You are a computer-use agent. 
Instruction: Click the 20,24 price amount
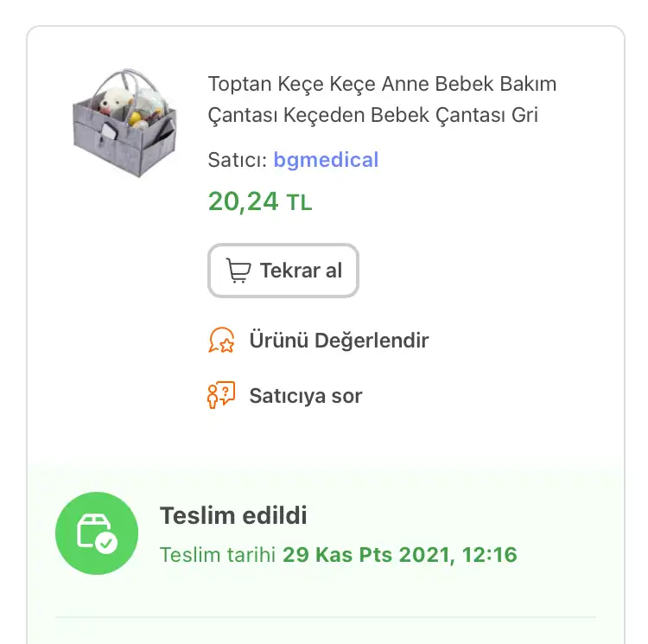[x=244, y=201]
